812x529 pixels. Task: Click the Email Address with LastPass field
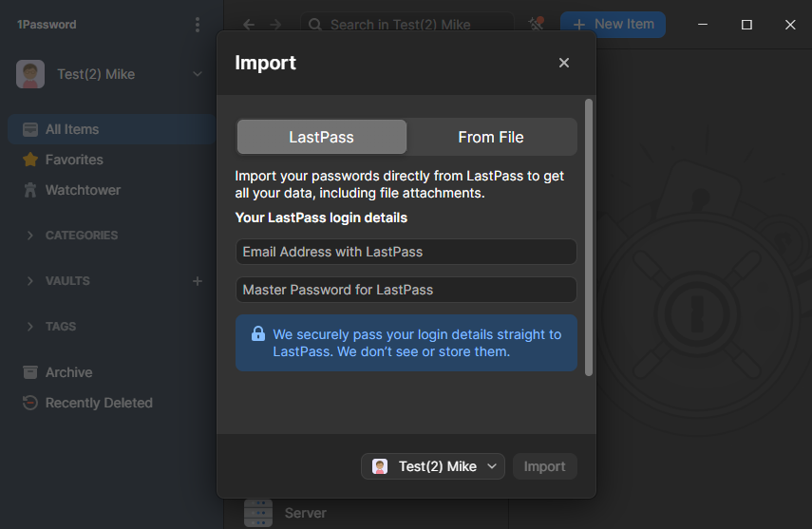pos(406,252)
